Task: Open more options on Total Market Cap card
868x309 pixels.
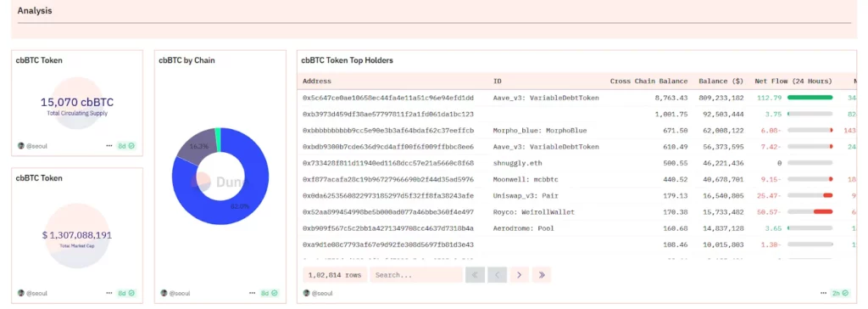Action: click(109, 293)
